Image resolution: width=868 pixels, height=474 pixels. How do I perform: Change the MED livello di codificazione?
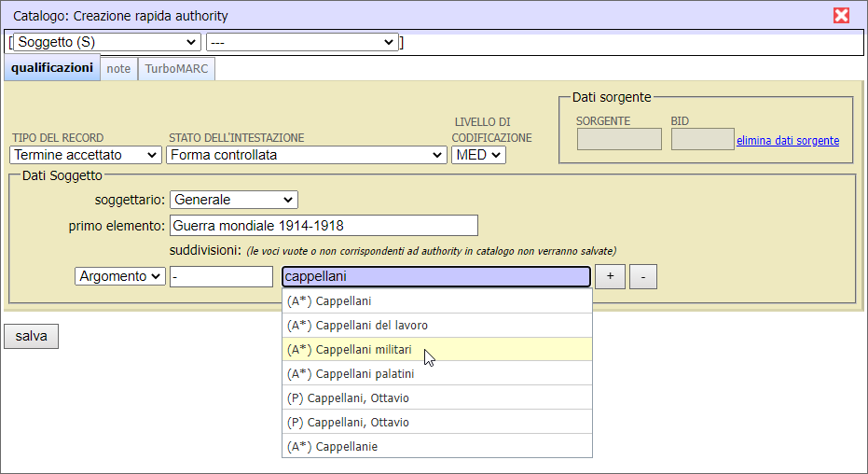478,155
